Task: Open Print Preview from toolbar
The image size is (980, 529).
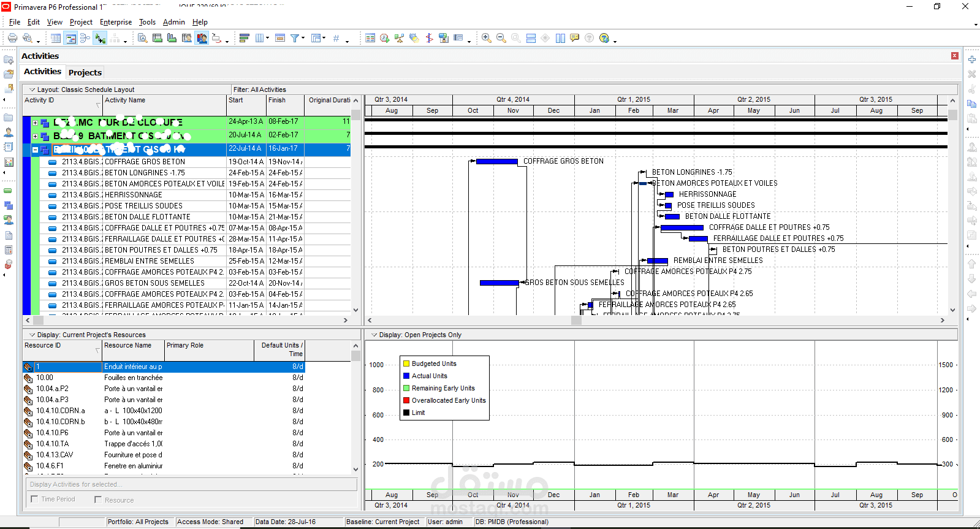Action: pos(27,38)
